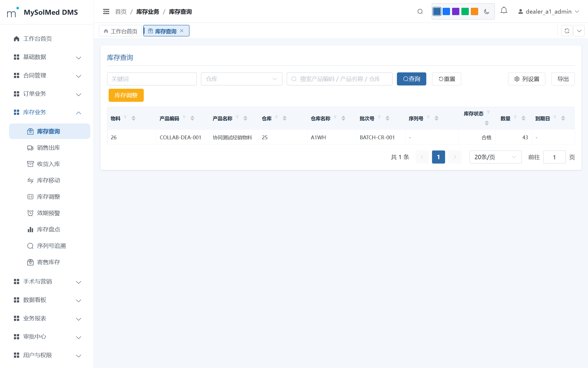Filter the 批次号 column
Image resolution: width=588 pixels, height=368 pixels.
pos(379,117)
